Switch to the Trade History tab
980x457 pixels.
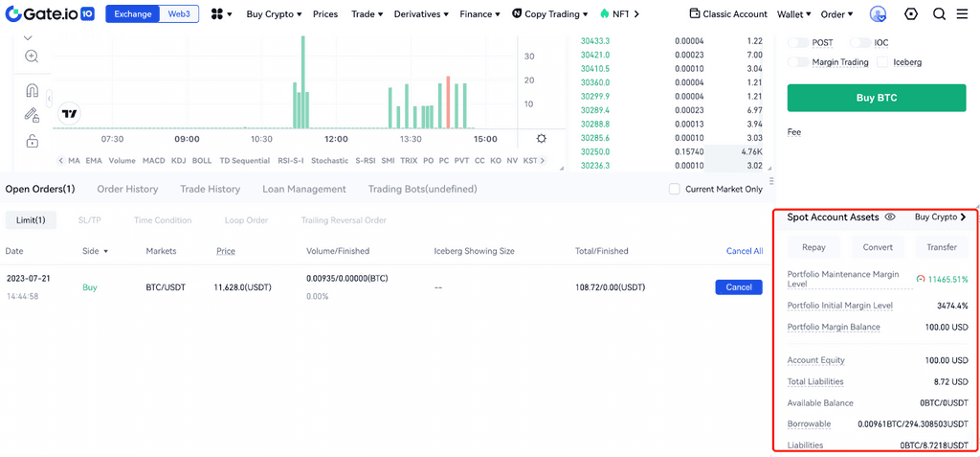pos(210,189)
